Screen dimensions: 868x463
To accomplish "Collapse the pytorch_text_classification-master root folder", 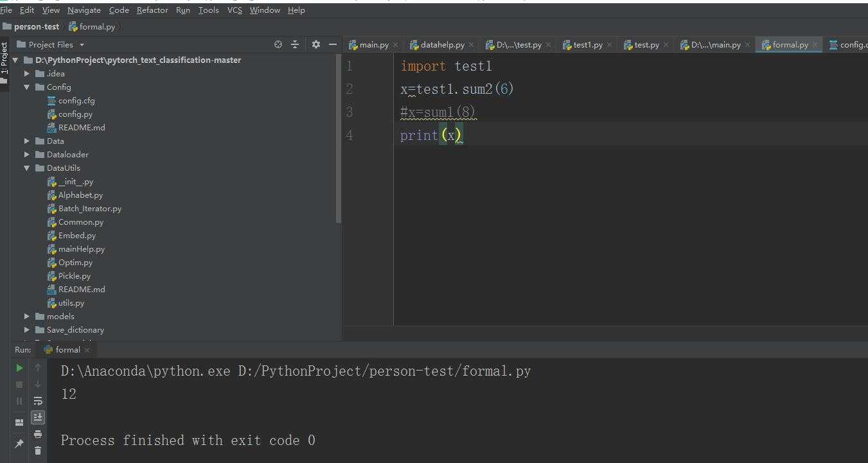I will [15, 60].
